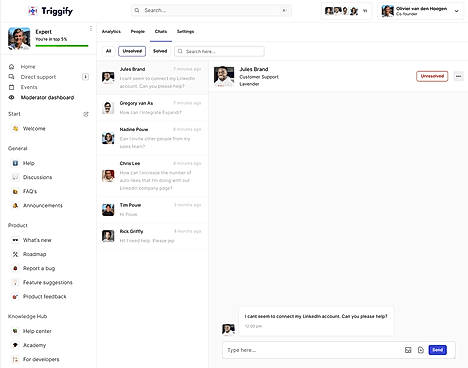Image resolution: width=468 pixels, height=368 pixels.
Task: Filter chats by All
Action: pyautogui.click(x=108, y=51)
